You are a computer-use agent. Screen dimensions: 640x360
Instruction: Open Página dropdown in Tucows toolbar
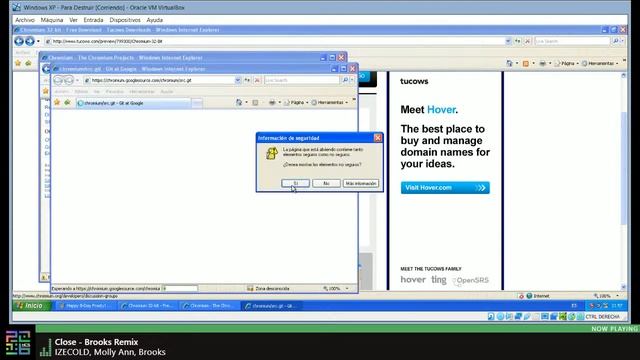[x=567, y=63]
